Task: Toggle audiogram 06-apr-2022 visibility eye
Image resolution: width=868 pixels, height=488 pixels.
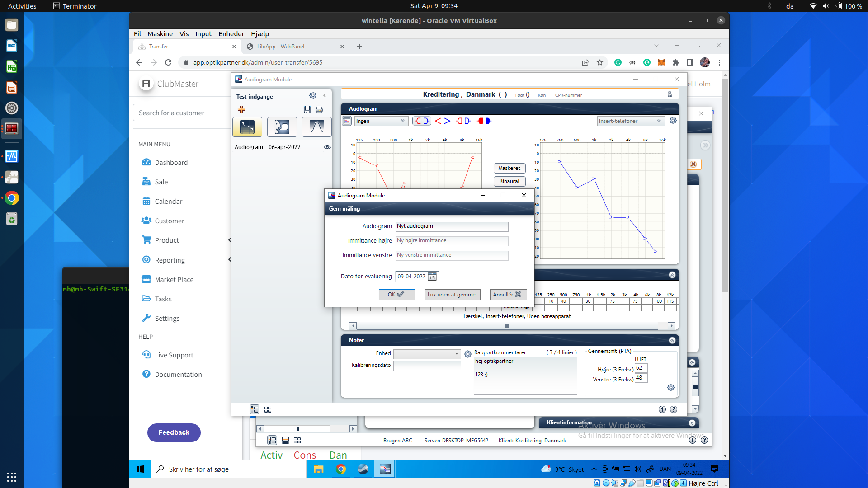Action: pos(327,147)
